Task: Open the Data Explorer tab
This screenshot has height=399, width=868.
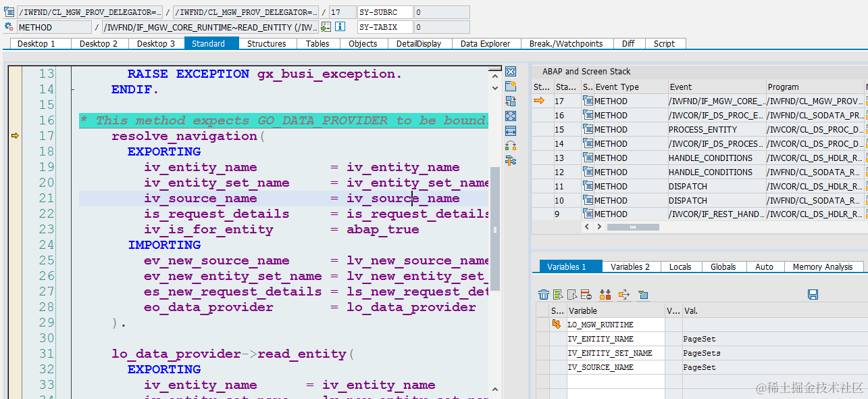Action: (x=486, y=43)
